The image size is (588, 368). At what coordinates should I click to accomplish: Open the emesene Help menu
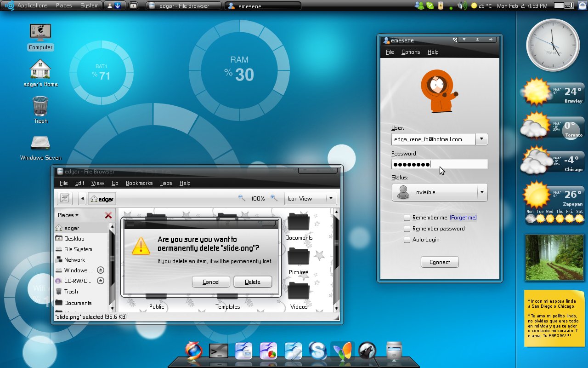(x=433, y=52)
